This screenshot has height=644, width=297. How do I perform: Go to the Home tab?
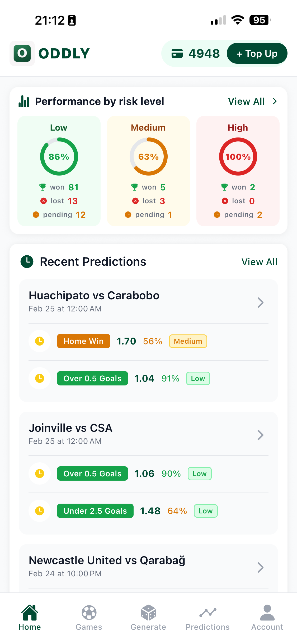(30, 618)
